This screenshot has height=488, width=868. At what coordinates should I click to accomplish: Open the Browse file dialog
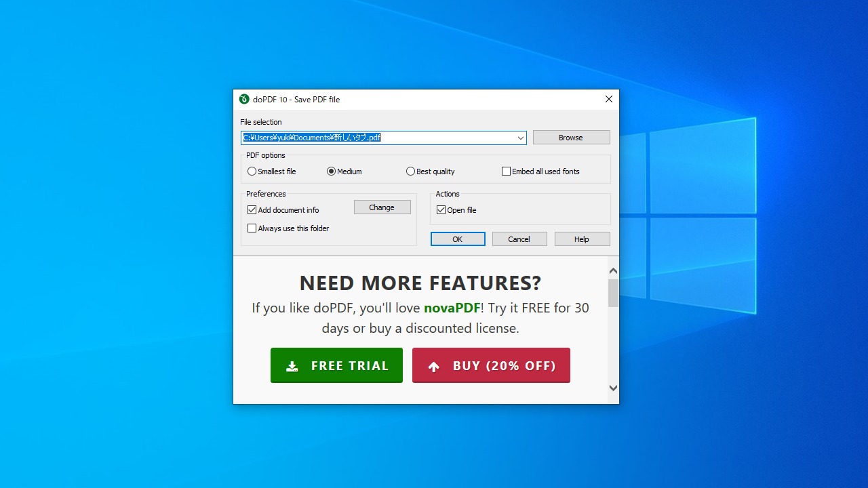point(571,138)
